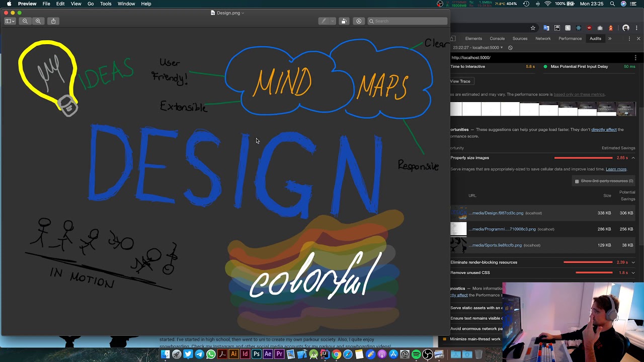Switch to the Performance tab in DevTools
This screenshot has width=644, height=362.
570,39
